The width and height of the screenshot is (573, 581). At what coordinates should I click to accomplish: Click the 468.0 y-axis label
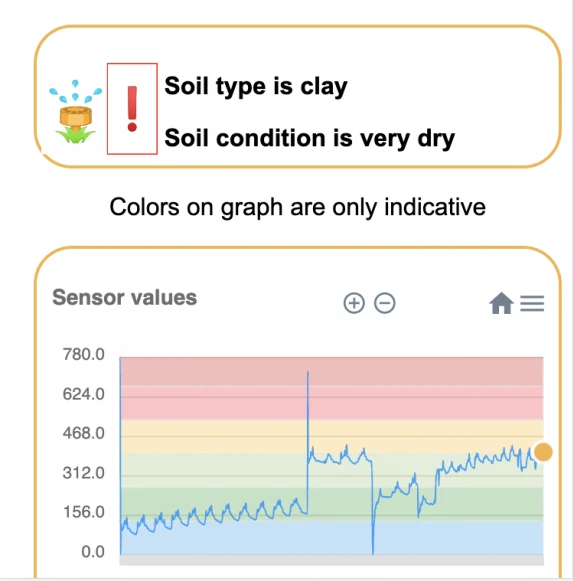pyautogui.click(x=84, y=433)
